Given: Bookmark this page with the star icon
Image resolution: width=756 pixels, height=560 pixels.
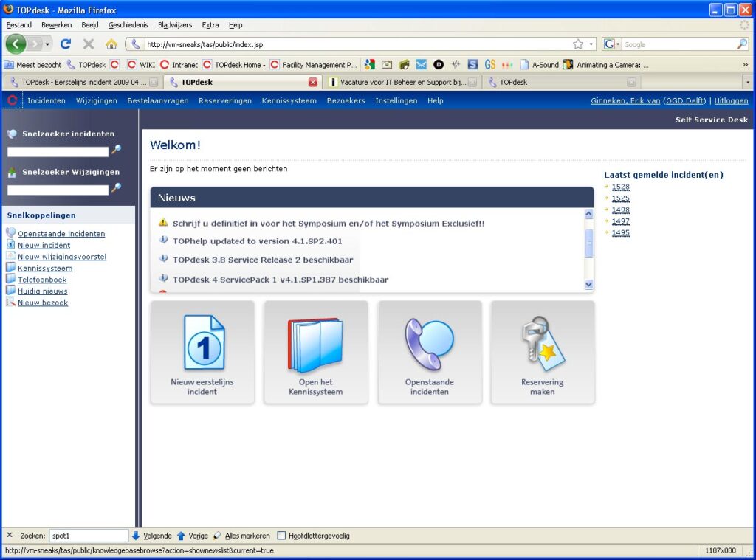Looking at the screenshot, I should [x=578, y=44].
